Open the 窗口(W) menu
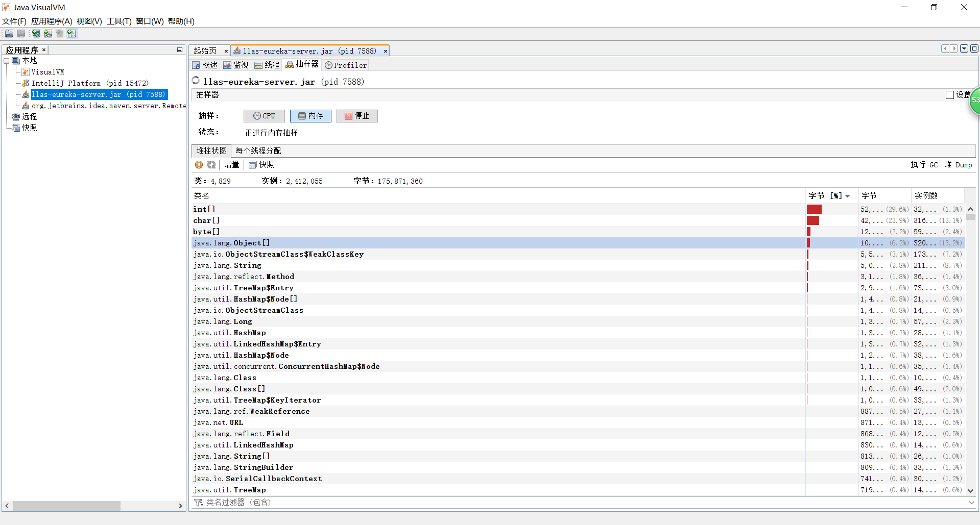The height and width of the screenshot is (525, 980). click(150, 21)
